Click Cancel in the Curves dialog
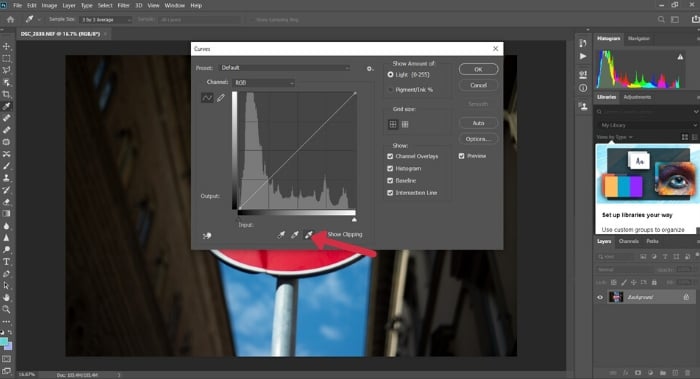The width and height of the screenshot is (700, 379). click(478, 85)
